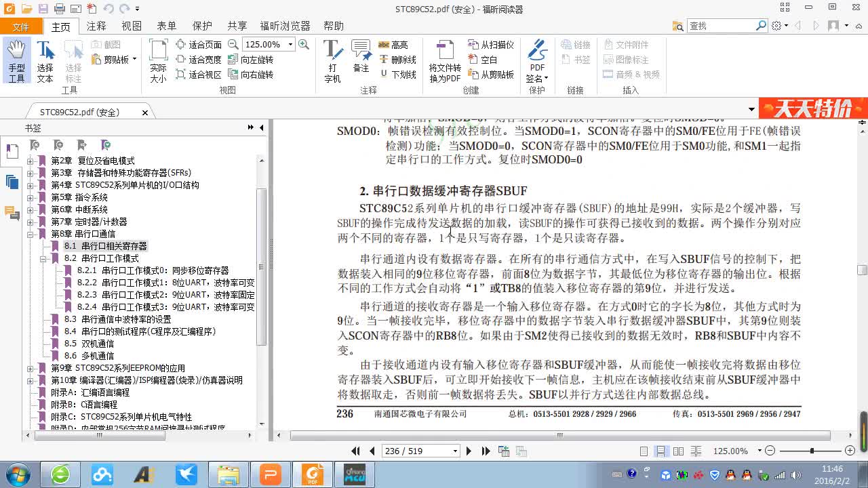The width and height of the screenshot is (868, 488).
Task: Collapse bookmark 8.2 串行口工作模式
Action: point(43,258)
